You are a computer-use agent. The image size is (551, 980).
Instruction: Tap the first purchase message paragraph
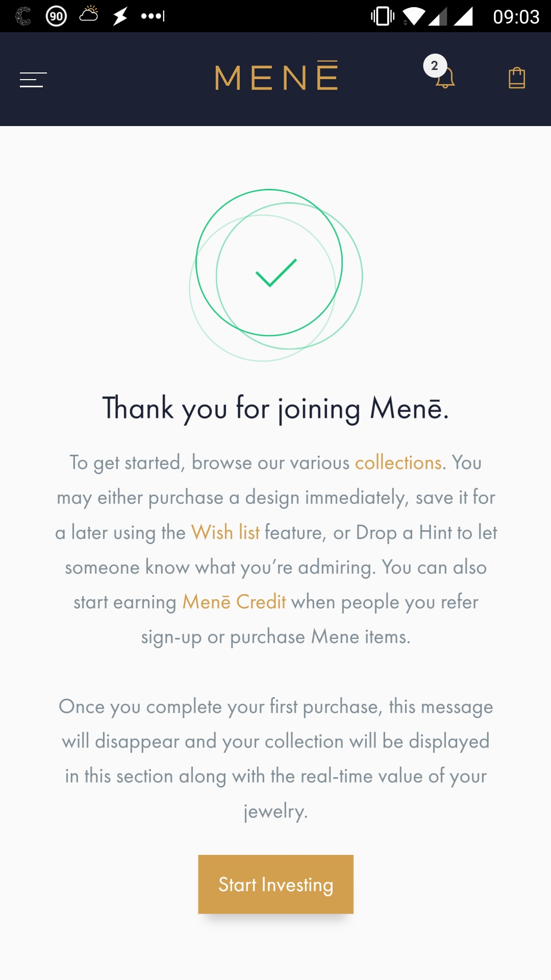[275, 758]
